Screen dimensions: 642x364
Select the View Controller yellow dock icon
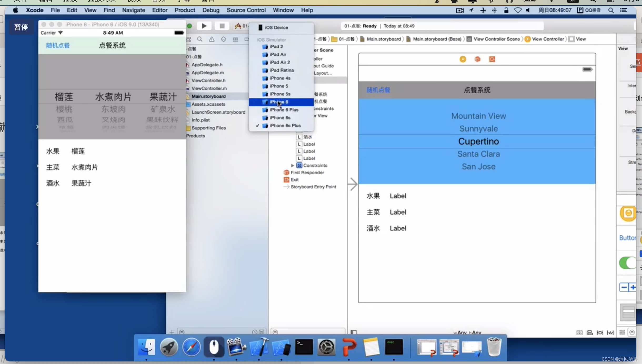tap(463, 59)
